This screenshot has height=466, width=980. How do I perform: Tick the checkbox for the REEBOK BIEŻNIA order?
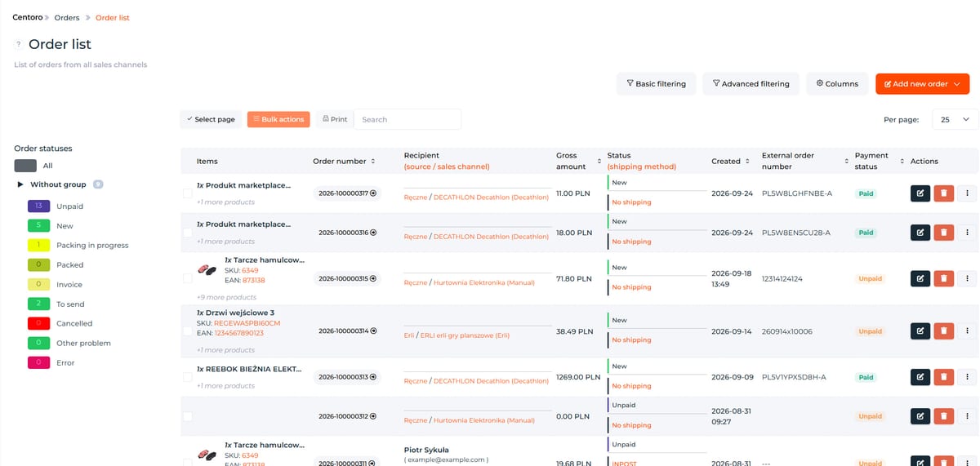pyautogui.click(x=187, y=377)
